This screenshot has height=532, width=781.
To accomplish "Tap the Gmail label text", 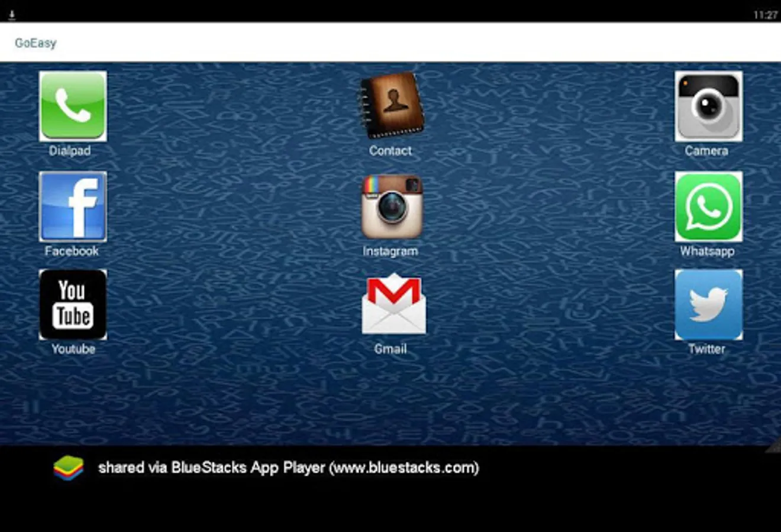I will point(390,349).
